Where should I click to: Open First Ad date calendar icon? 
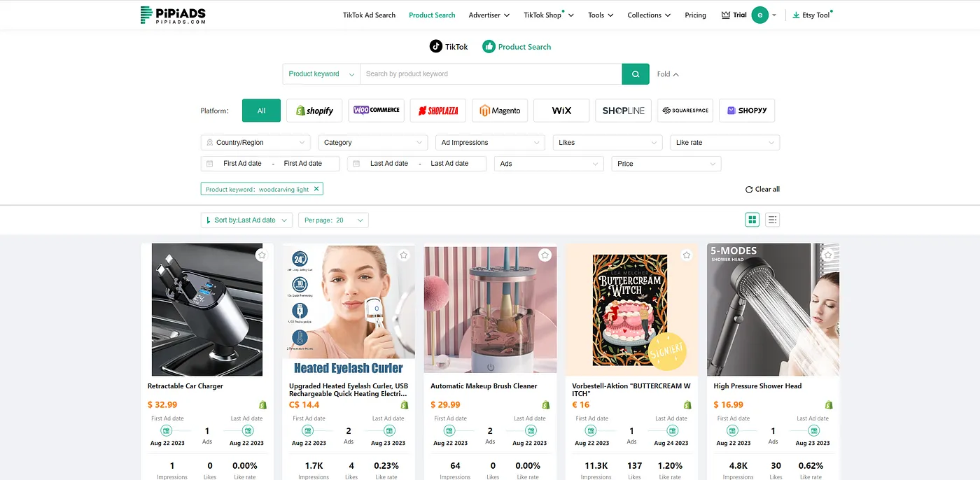[x=209, y=164]
